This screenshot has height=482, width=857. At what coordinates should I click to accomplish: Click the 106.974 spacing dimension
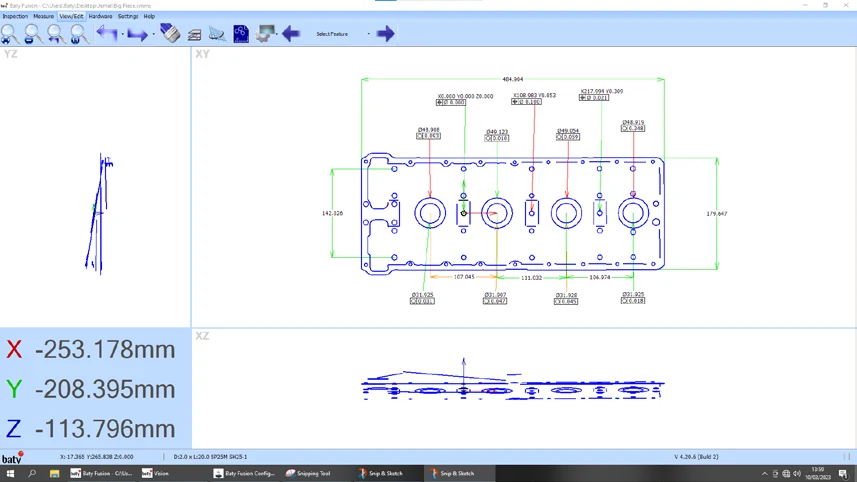tap(600, 278)
